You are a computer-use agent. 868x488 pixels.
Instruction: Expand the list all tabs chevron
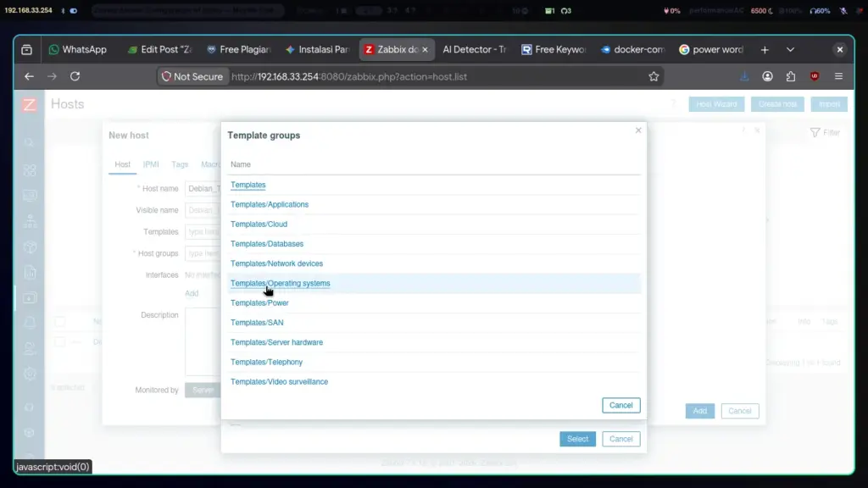coord(790,50)
